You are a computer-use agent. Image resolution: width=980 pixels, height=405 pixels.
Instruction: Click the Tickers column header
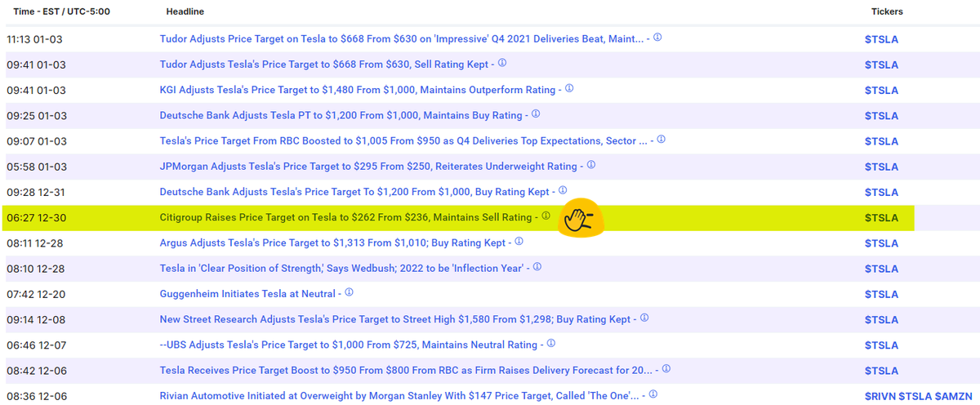click(x=887, y=12)
